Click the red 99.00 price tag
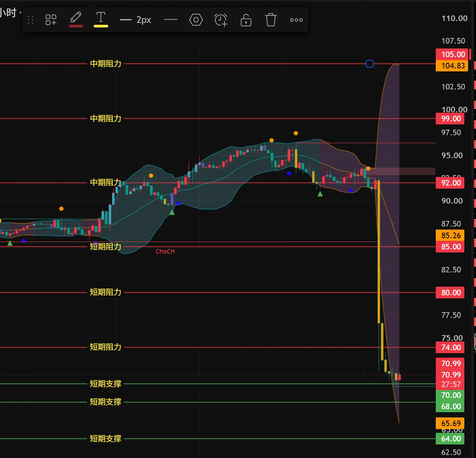Image resolution: width=476 pixels, height=458 pixels. pos(450,119)
